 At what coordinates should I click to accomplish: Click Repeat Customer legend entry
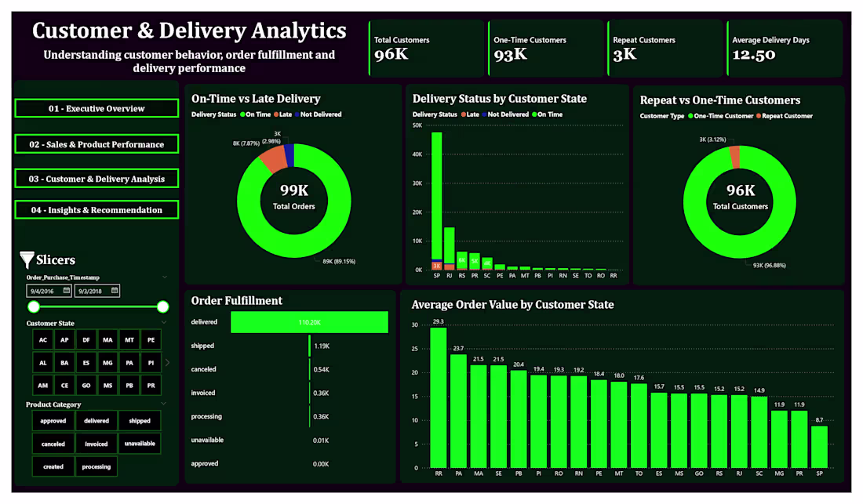[785, 116]
